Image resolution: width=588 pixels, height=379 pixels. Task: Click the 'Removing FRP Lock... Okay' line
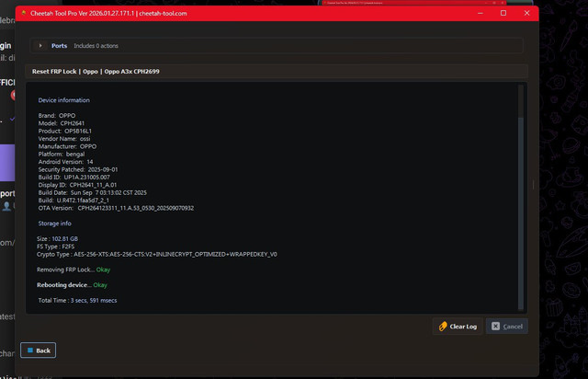tap(73, 270)
